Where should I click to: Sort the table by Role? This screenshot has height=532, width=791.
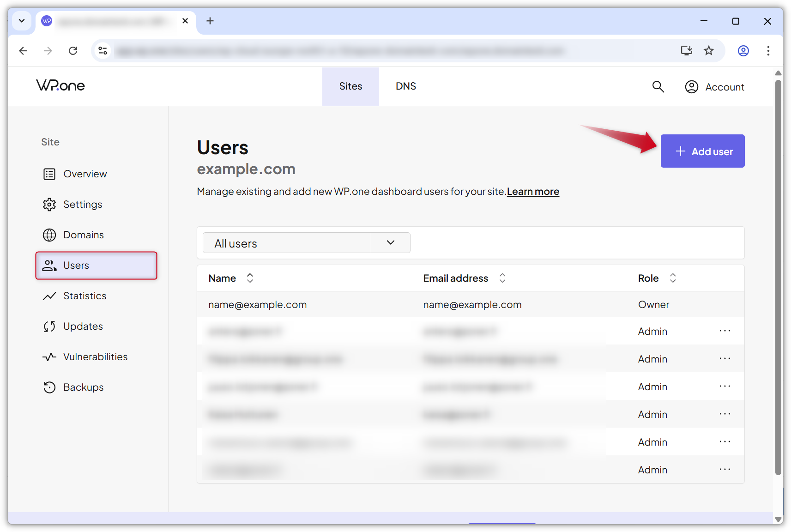(673, 278)
